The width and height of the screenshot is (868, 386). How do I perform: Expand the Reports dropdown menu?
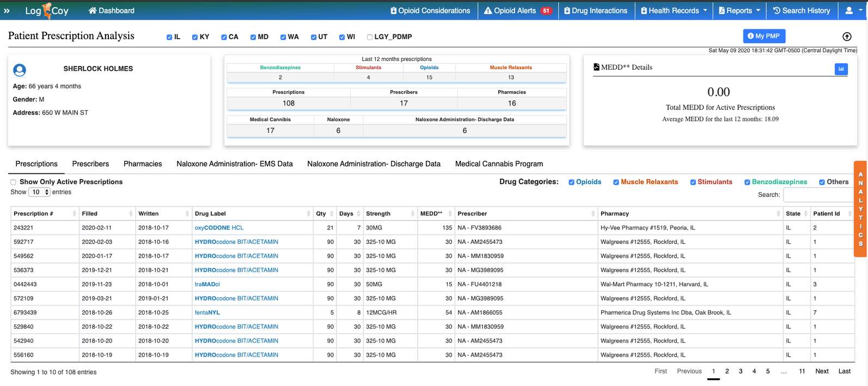(x=739, y=10)
